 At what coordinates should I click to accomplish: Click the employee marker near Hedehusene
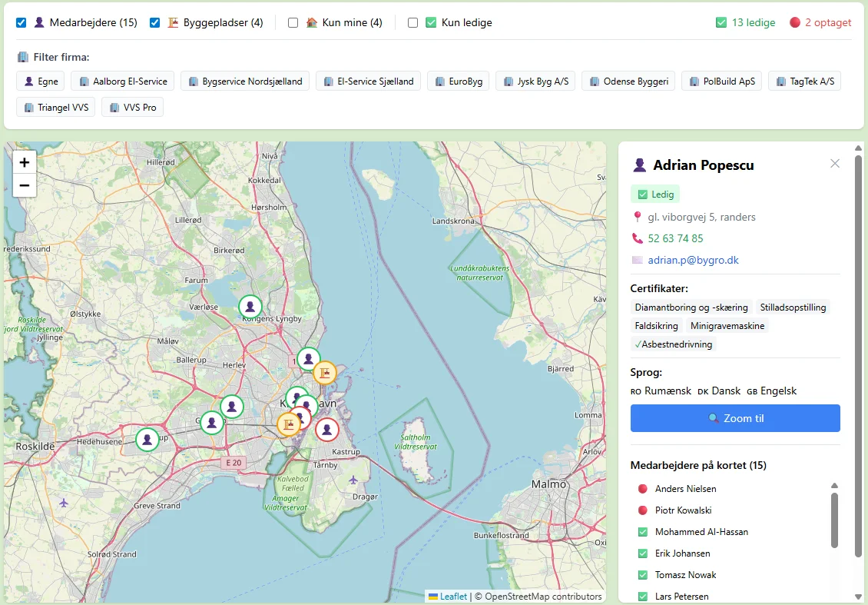[147, 440]
